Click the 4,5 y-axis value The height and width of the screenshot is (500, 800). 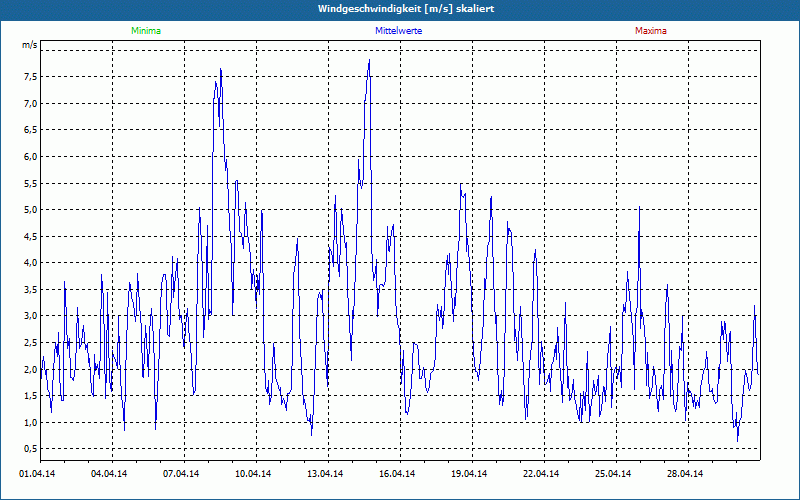[x=31, y=236]
